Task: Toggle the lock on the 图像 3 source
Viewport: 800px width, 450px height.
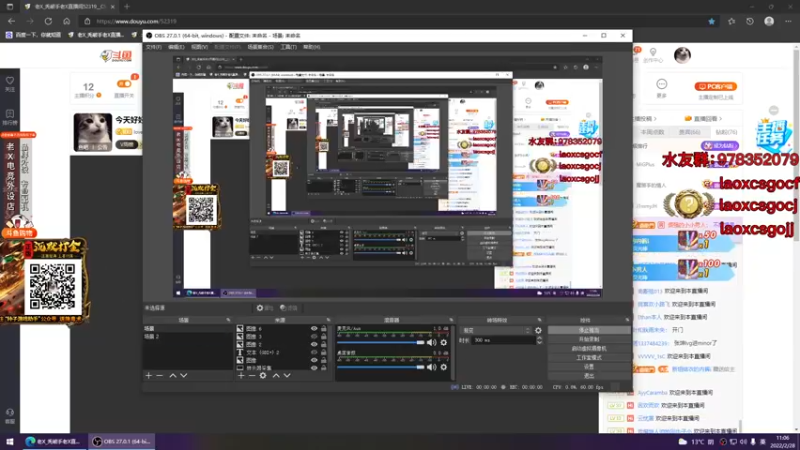Action: pos(323,337)
